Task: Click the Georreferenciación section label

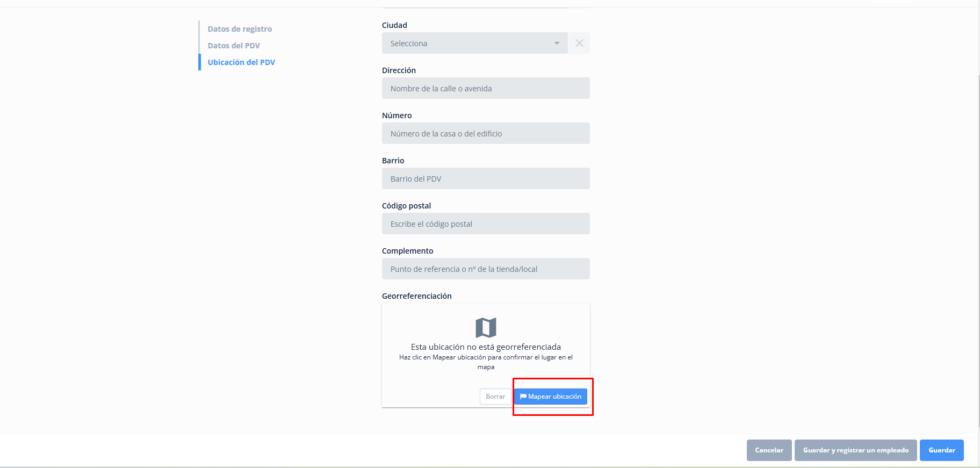Action: [x=416, y=296]
